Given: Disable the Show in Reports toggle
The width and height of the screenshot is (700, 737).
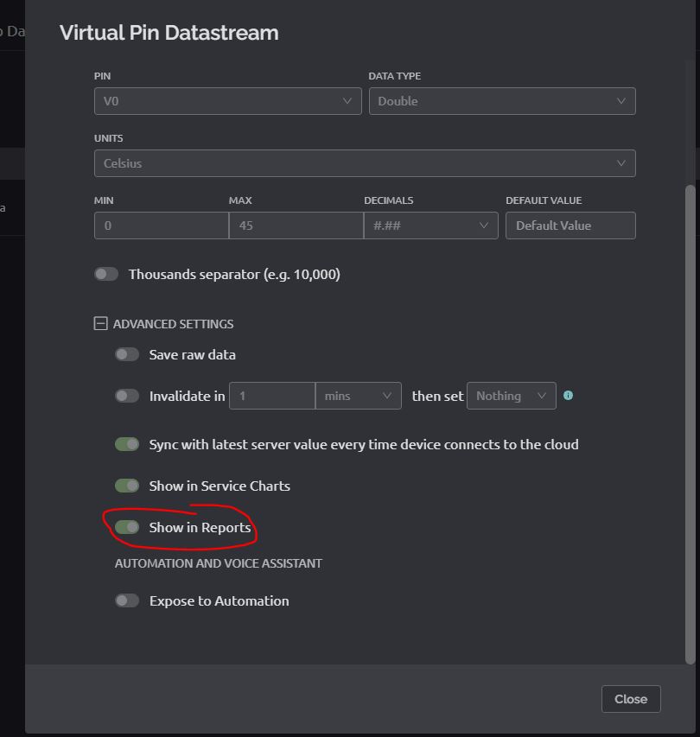Looking at the screenshot, I should [x=127, y=527].
